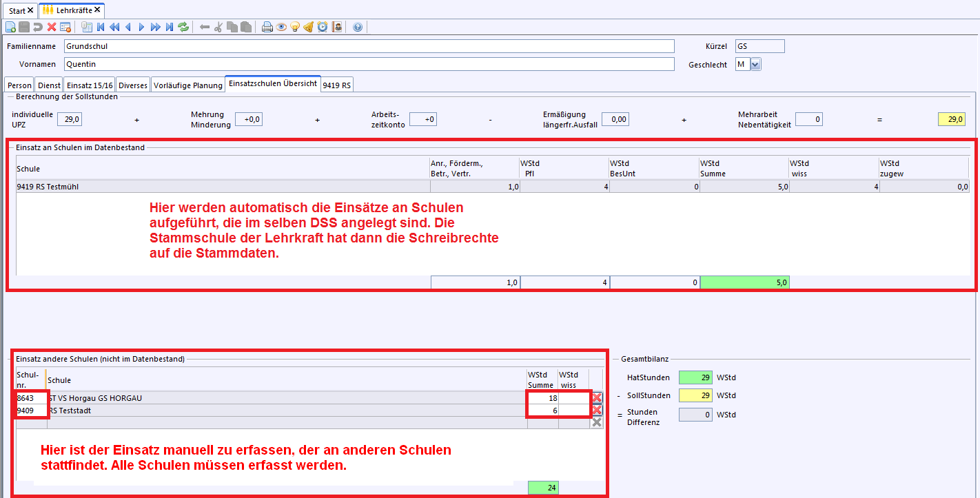
Task: Click the WStd zugew column header
Action: (x=923, y=168)
